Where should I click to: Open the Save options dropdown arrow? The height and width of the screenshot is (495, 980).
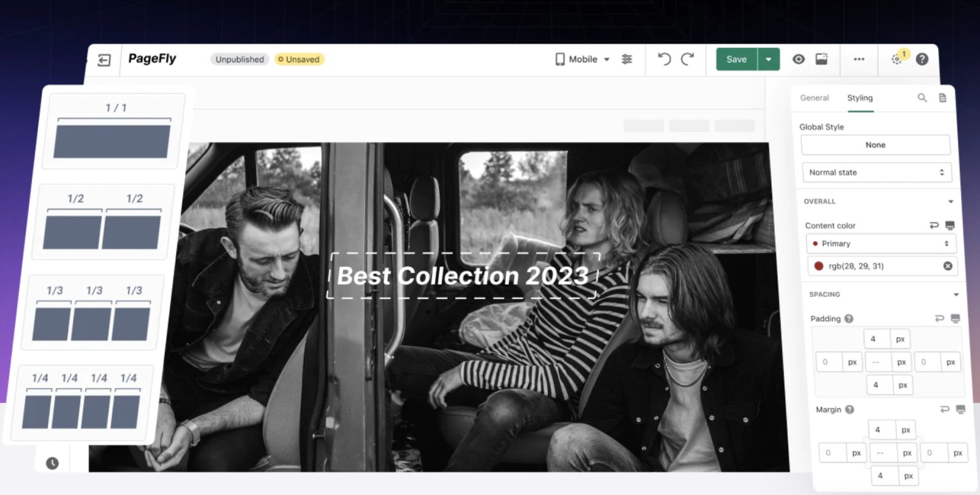[x=769, y=59]
